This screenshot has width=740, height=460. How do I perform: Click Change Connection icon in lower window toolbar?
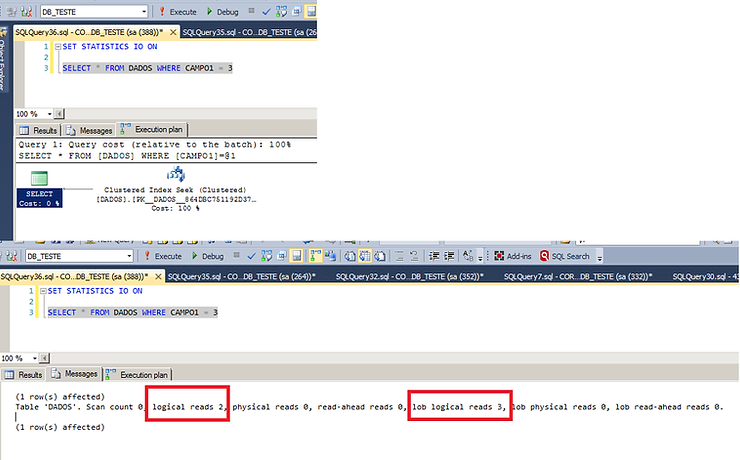[x=11, y=256]
